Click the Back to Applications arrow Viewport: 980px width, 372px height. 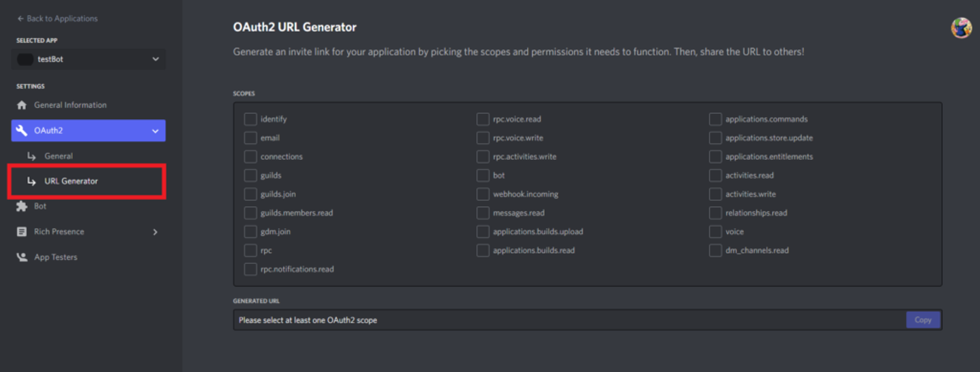tap(20, 18)
